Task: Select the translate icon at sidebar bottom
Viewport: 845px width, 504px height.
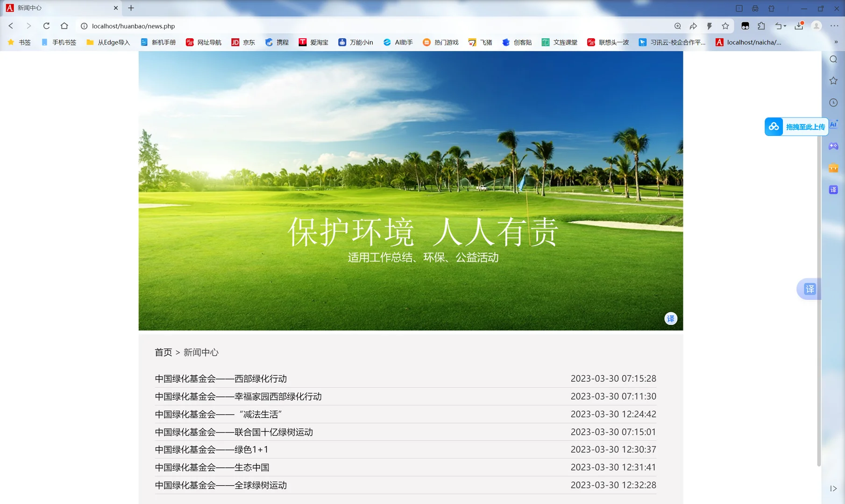Action: point(833,189)
